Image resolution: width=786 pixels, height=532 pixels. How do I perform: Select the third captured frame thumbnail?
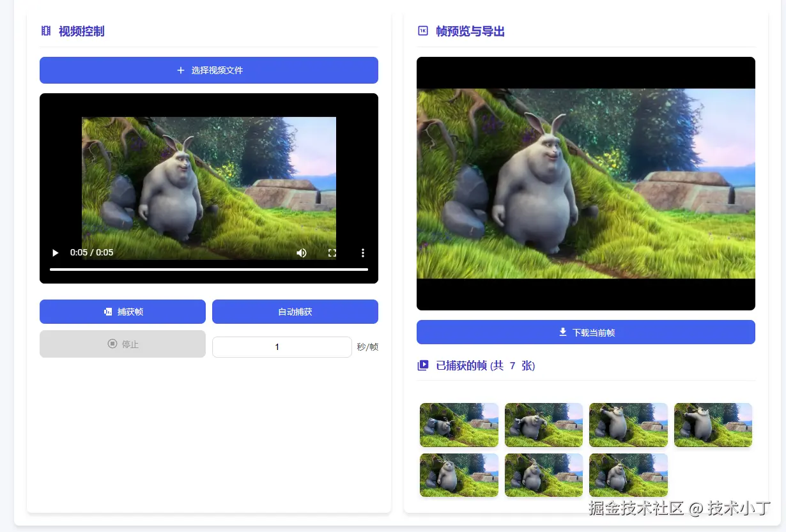628,425
